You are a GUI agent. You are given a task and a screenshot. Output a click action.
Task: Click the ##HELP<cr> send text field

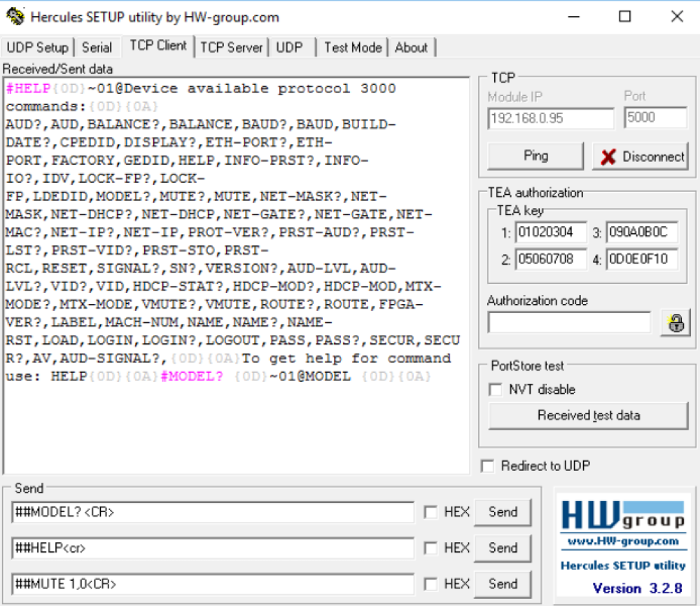(x=213, y=549)
